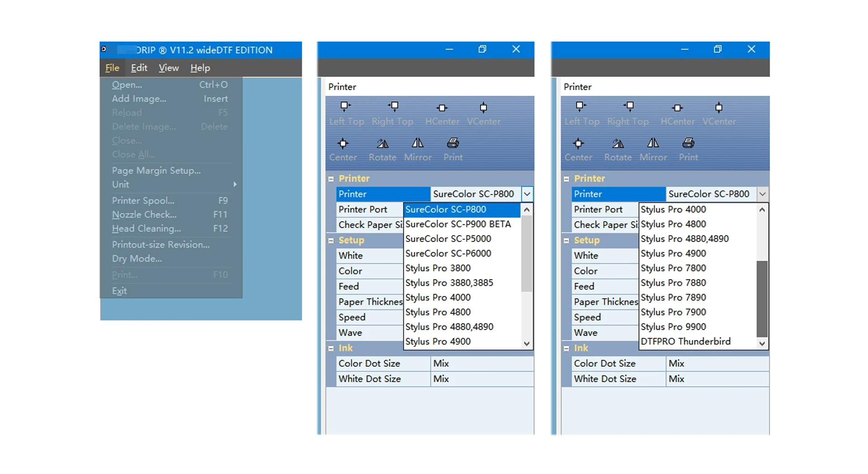Open the Help menu

click(200, 68)
